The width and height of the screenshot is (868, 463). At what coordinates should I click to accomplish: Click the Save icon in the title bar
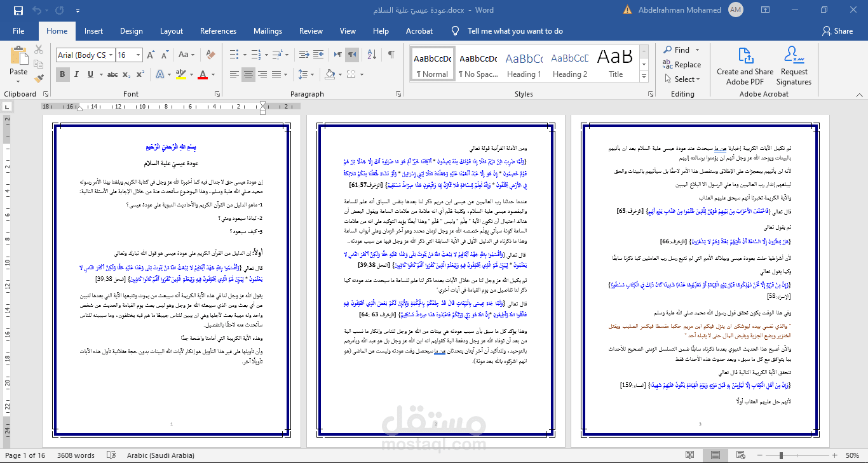coord(18,10)
